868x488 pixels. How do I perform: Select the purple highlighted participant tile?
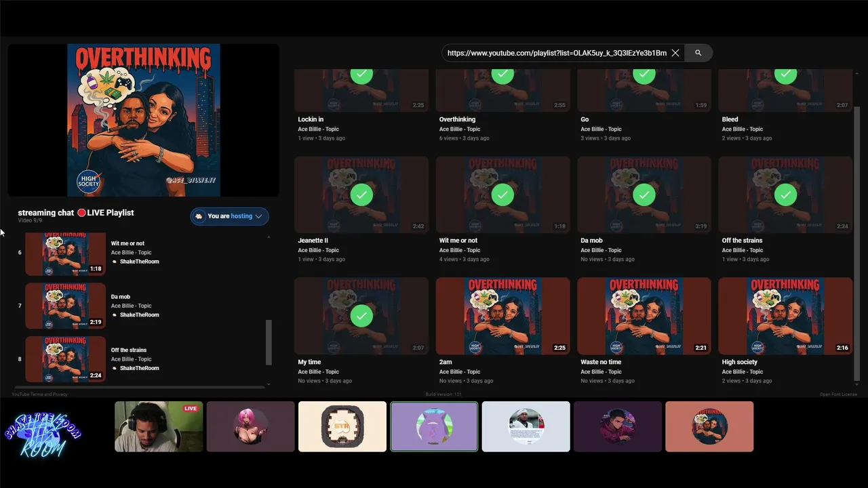pyautogui.click(x=434, y=426)
